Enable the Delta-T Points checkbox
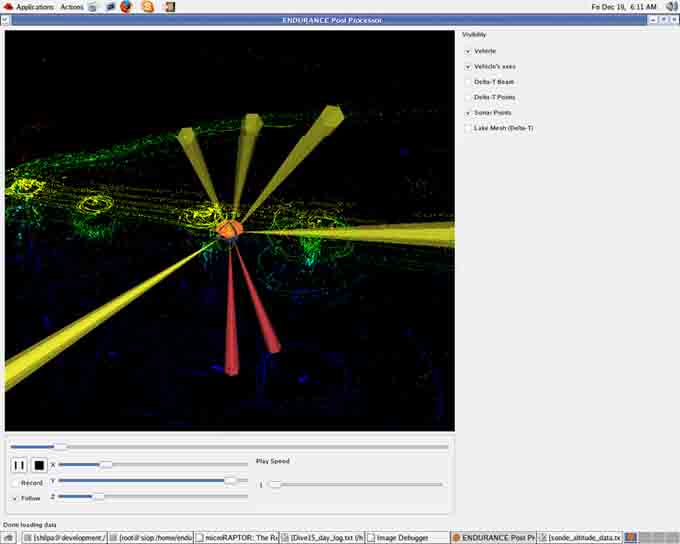Viewport: 680px width, 544px height. pyautogui.click(x=468, y=98)
